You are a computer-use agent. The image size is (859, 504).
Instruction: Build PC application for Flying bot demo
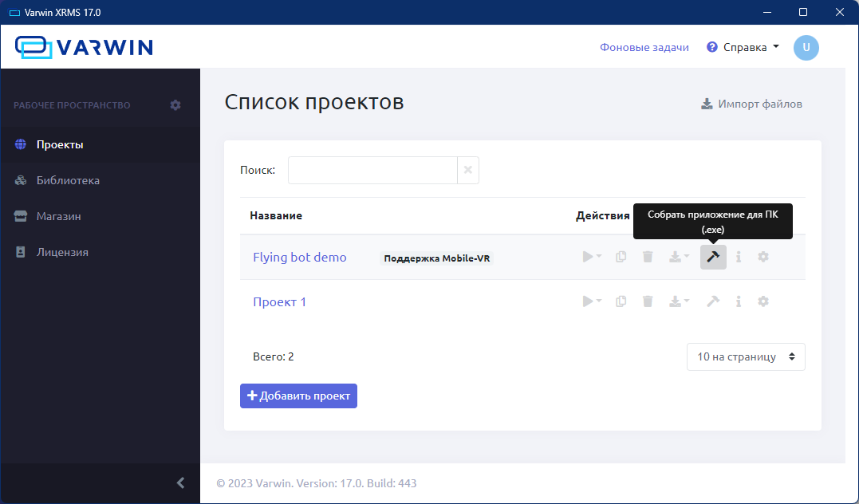click(x=713, y=257)
